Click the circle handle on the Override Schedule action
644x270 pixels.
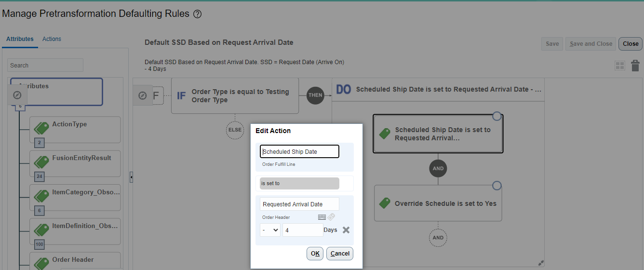497,186
